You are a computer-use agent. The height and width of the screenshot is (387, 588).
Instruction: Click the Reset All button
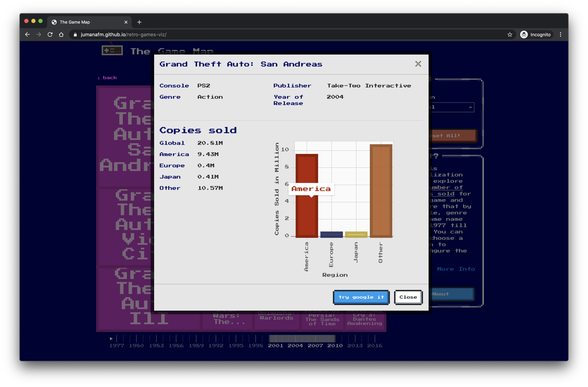point(452,136)
